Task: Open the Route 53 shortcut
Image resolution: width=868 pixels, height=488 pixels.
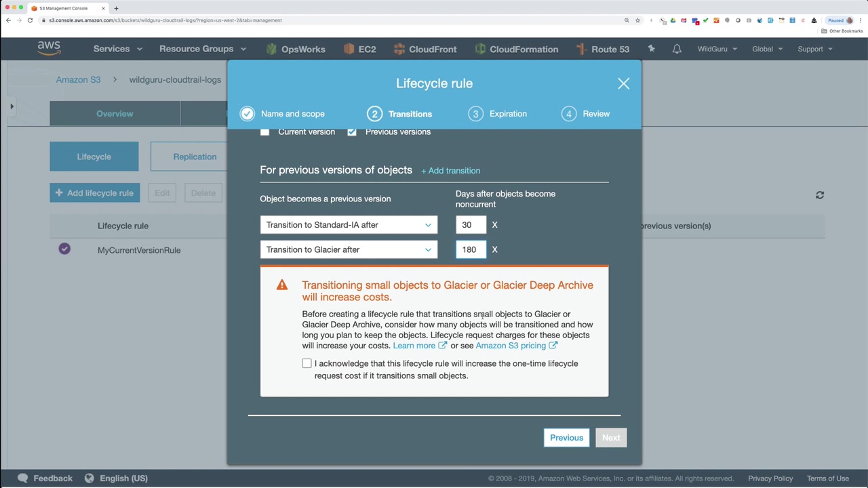Action: (x=602, y=49)
